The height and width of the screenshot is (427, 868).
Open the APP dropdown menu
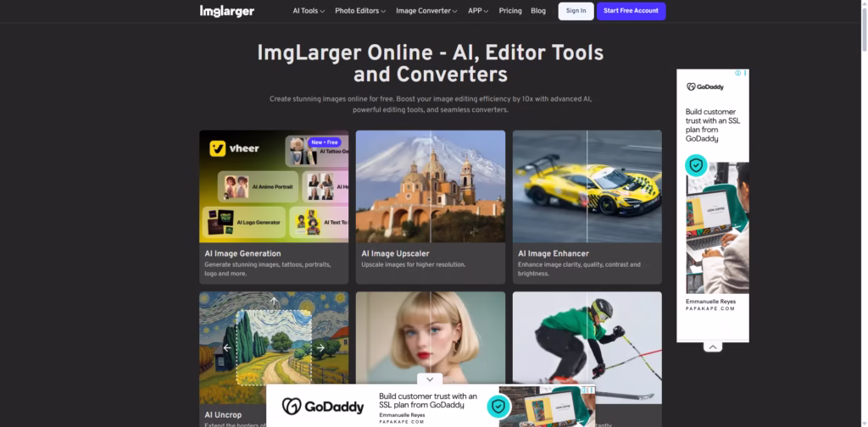[478, 11]
